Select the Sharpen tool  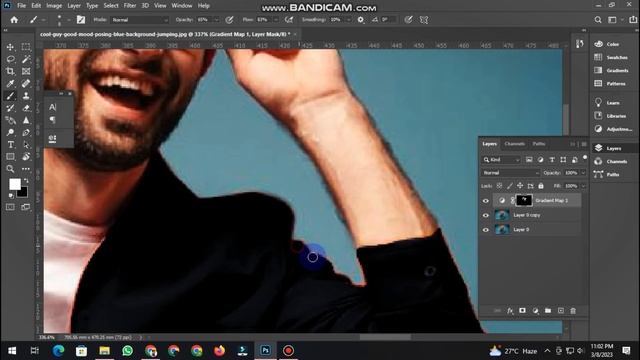[x=26, y=120]
